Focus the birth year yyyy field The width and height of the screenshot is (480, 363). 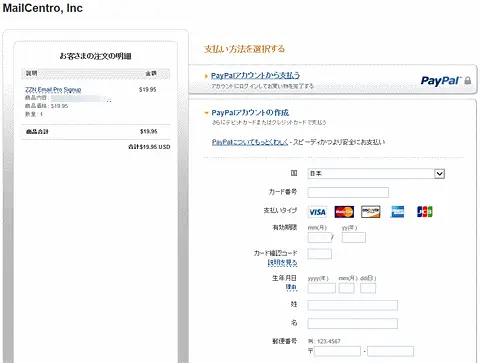pos(321,288)
